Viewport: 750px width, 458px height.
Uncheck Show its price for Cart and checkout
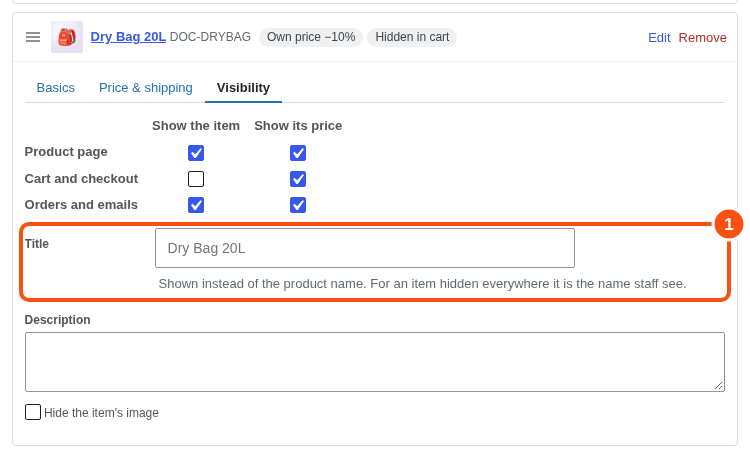pos(298,179)
